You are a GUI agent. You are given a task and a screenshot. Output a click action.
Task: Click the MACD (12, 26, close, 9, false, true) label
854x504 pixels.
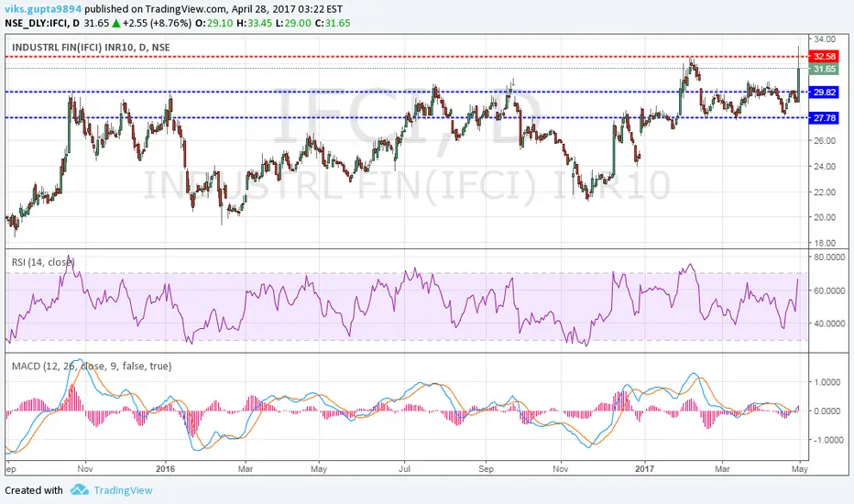click(92, 367)
